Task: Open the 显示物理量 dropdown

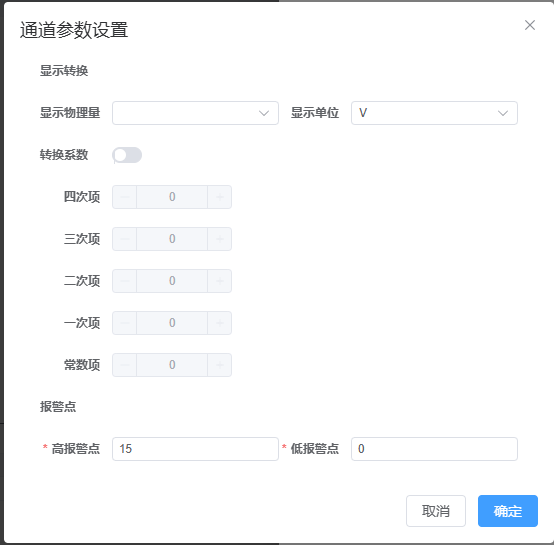Action: [x=195, y=113]
